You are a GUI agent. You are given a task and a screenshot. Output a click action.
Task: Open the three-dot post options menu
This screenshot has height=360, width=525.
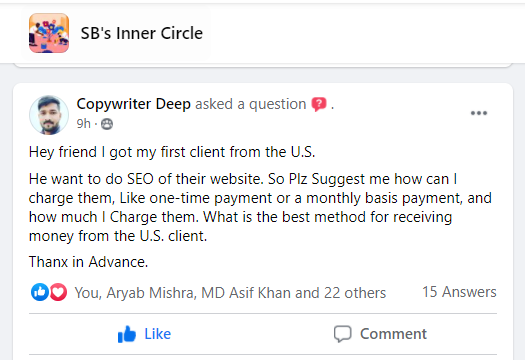tap(479, 113)
